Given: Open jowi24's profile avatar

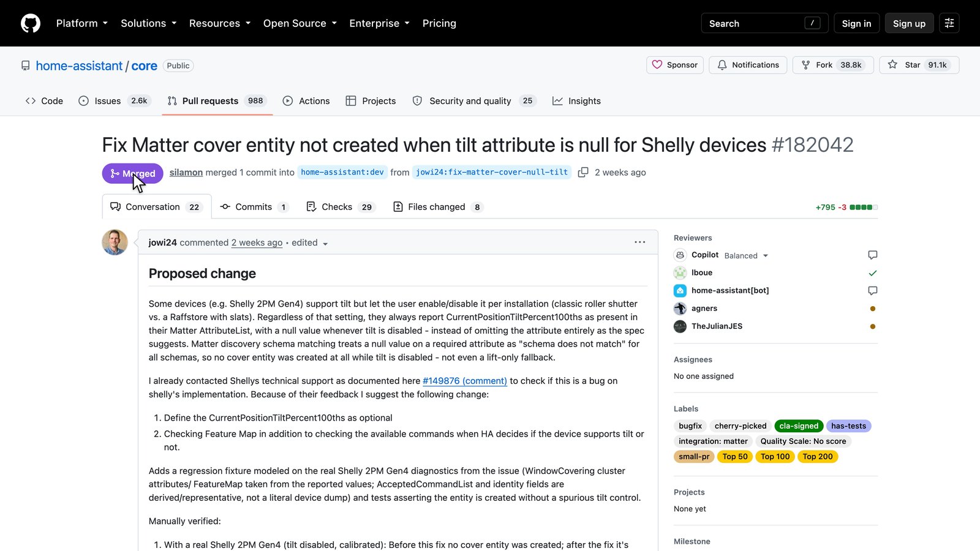Looking at the screenshot, I should [x=115, y=242].
